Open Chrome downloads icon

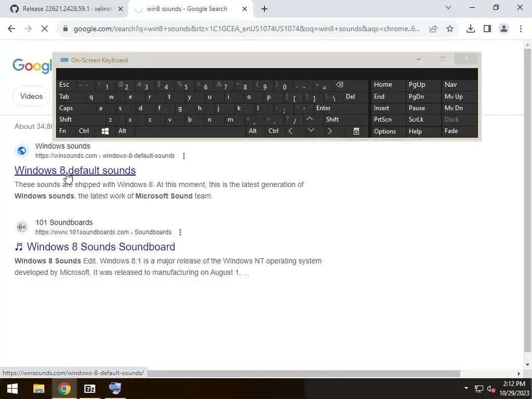[x=470, y=29]
